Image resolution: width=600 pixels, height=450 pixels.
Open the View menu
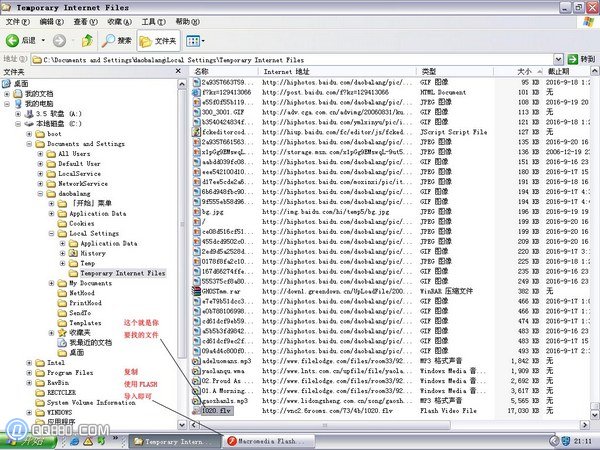(x=85, y=22)
